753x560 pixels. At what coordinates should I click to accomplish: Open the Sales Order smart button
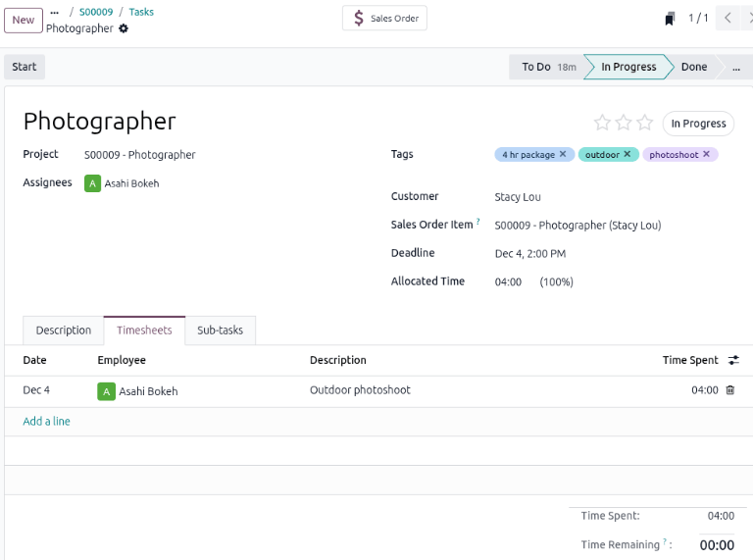coord(384,19)
